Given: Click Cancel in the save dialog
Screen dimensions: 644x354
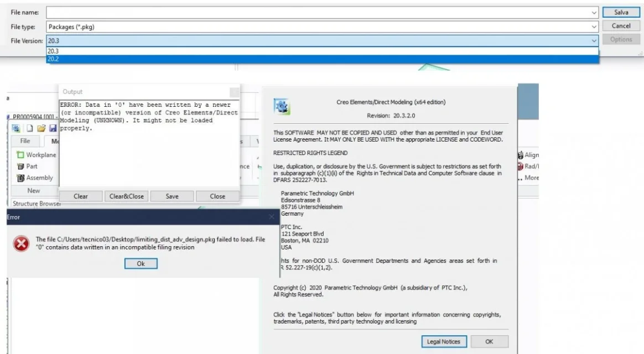Looking at the screenshot, I should (621, 26).
